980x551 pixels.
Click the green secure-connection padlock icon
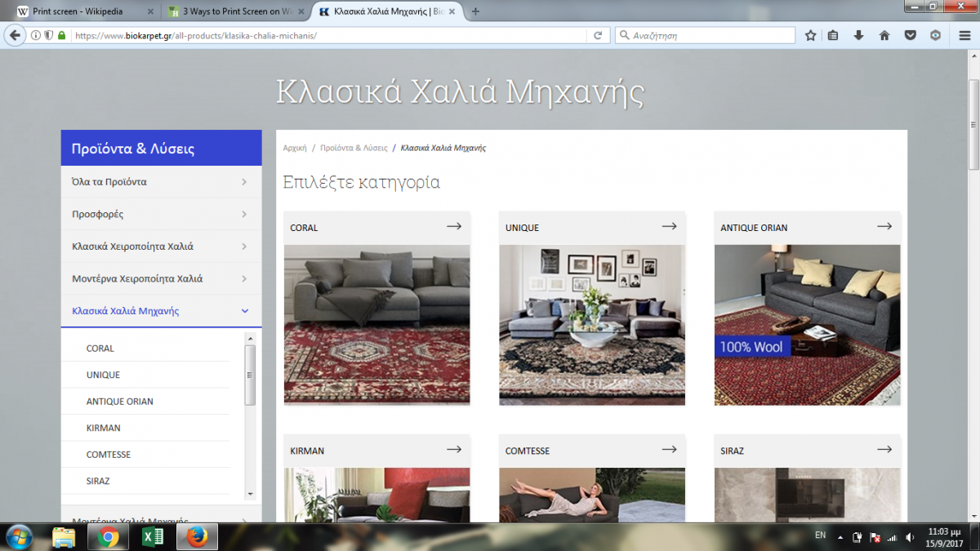click(61, 36)
